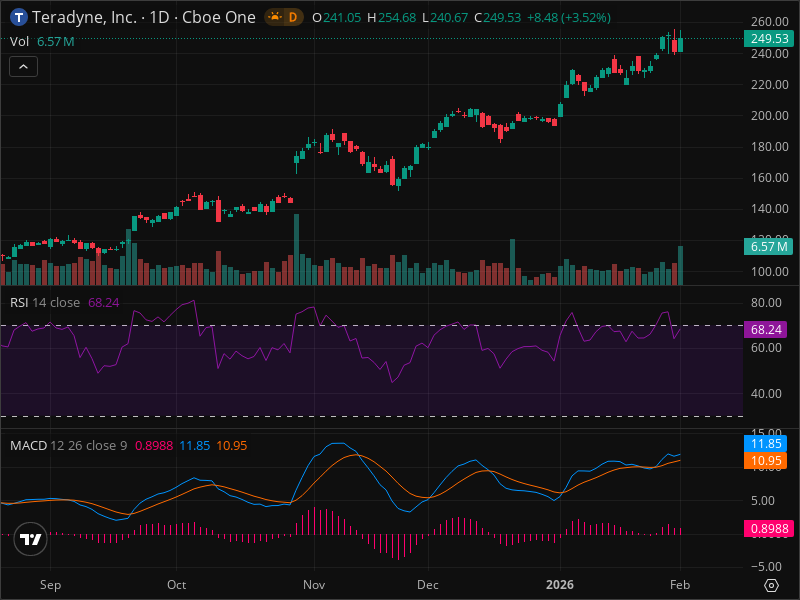
Task: Collapse the indicator legend with the chevron button
Action: (x=23, y=67)
